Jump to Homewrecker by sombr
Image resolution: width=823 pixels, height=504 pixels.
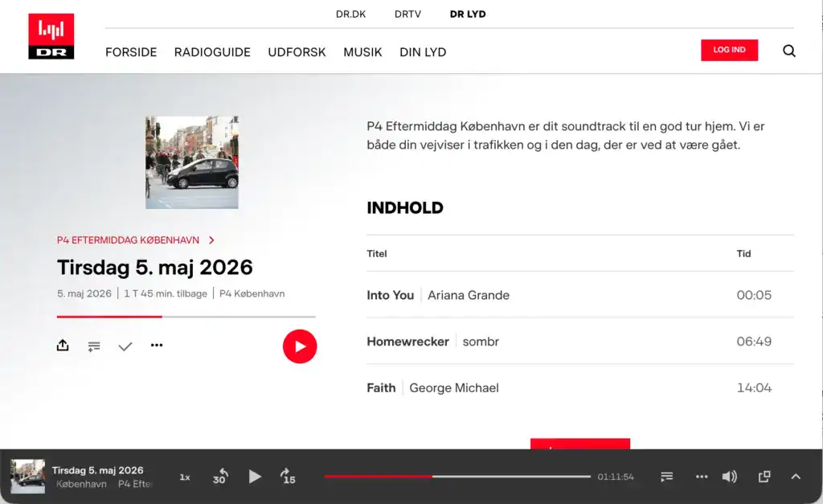coord(580,342)
